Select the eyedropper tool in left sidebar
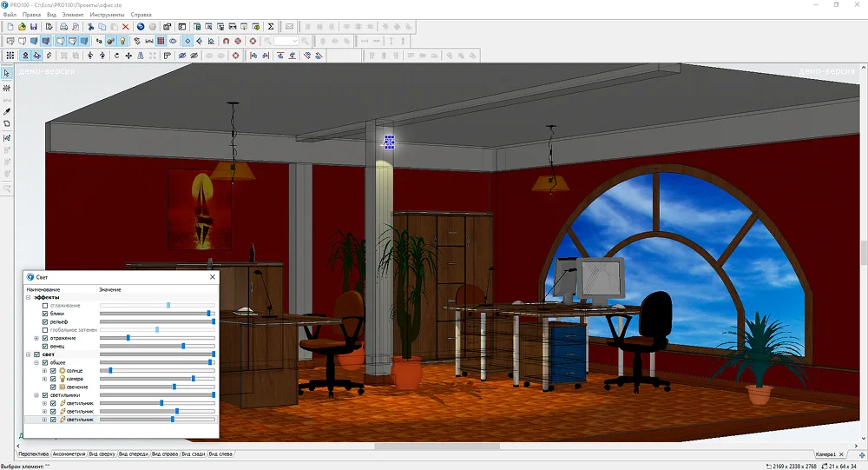 coord(7,111)
